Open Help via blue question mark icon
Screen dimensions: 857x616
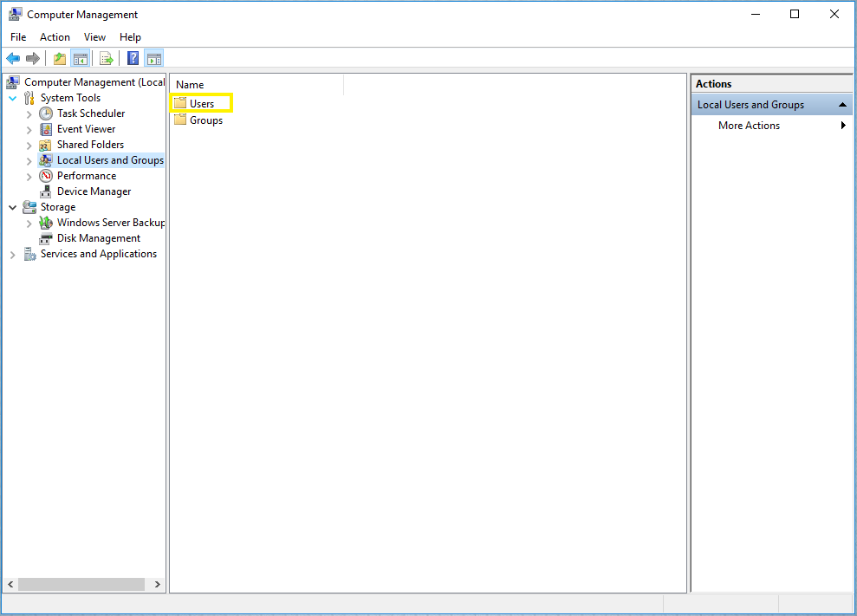point(133,59)
